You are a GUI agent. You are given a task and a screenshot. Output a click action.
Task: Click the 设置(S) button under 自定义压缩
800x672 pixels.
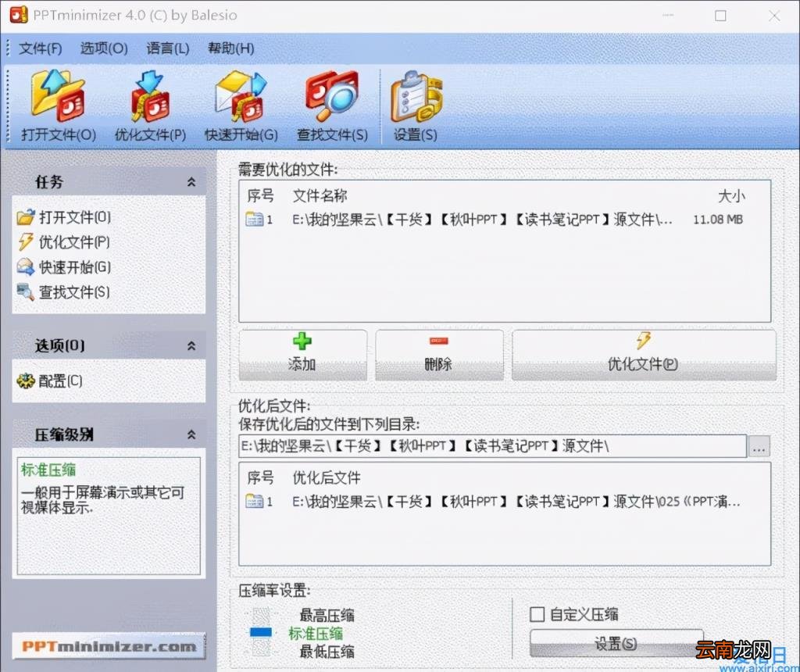tap(616, 643)
